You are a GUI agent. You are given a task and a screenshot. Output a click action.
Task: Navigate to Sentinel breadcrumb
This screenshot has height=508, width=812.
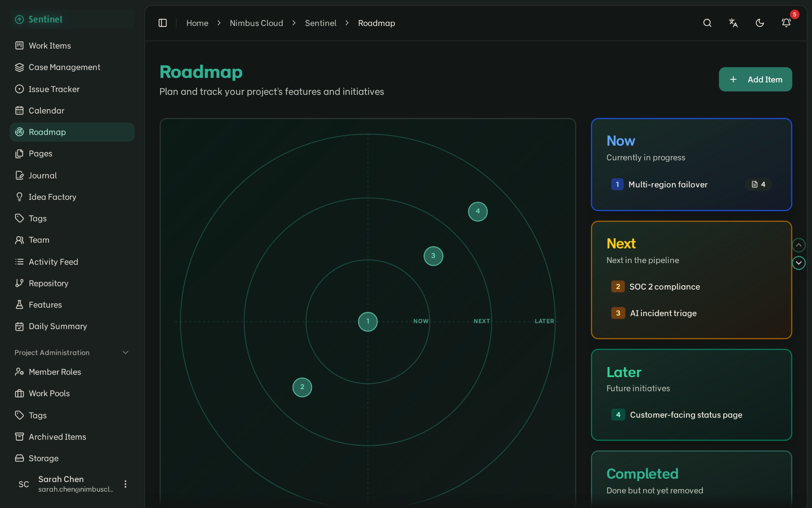coord(320,23)
